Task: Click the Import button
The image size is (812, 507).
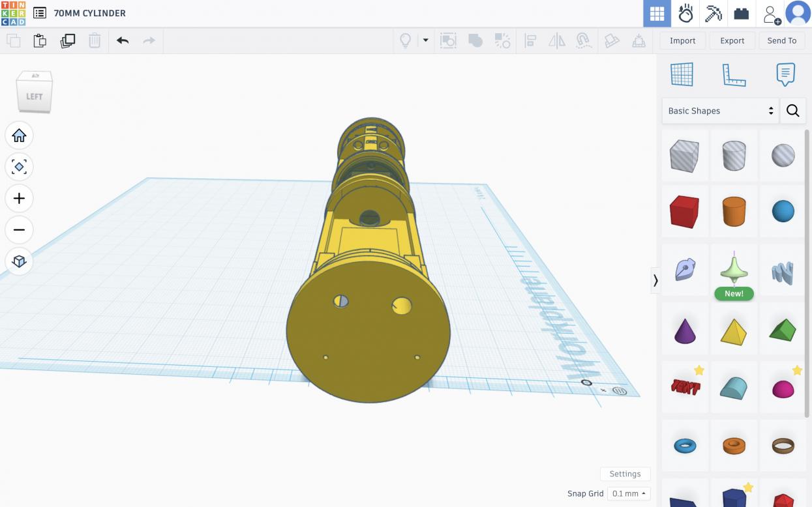Action: pos(682,40)
